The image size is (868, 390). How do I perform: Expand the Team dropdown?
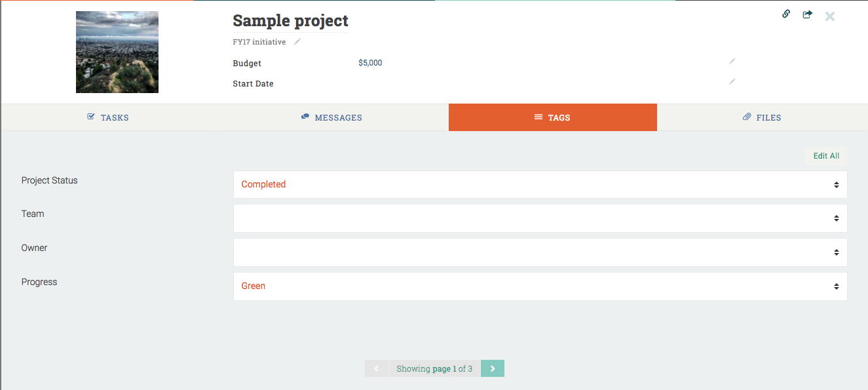click(540, 218)
